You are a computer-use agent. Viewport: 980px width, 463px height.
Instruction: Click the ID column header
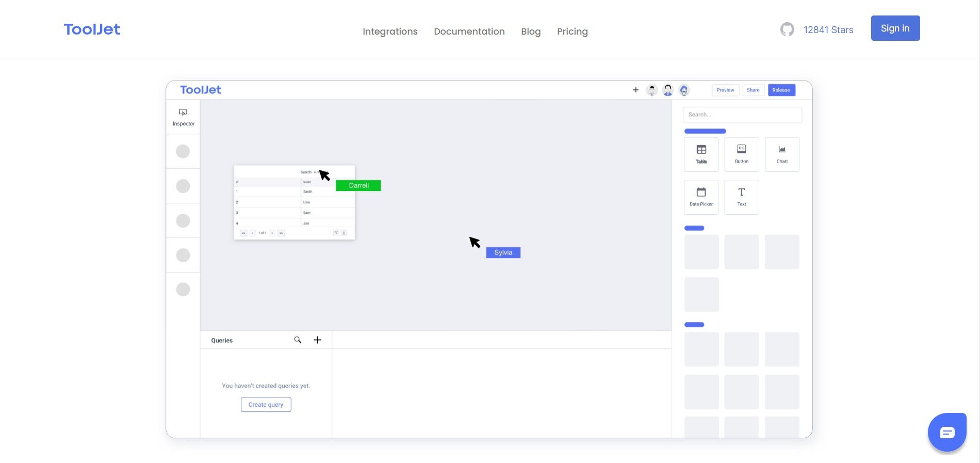(x=237, y=182)
